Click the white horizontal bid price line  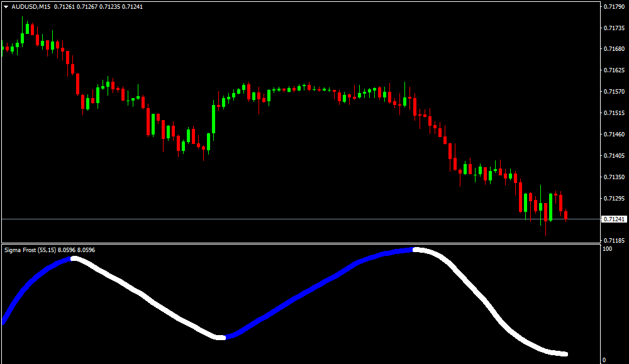point(301,219)
